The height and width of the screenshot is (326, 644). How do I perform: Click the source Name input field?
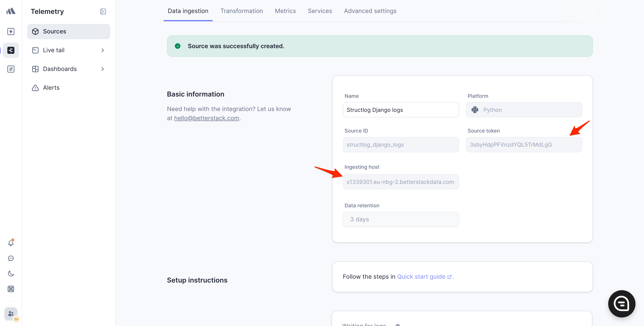[x=401, y=110]
